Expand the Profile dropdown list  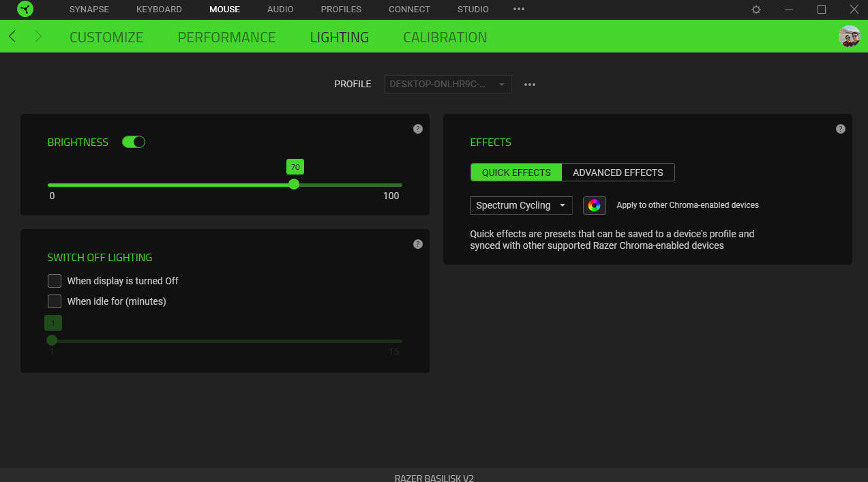(x=447, y=85)
